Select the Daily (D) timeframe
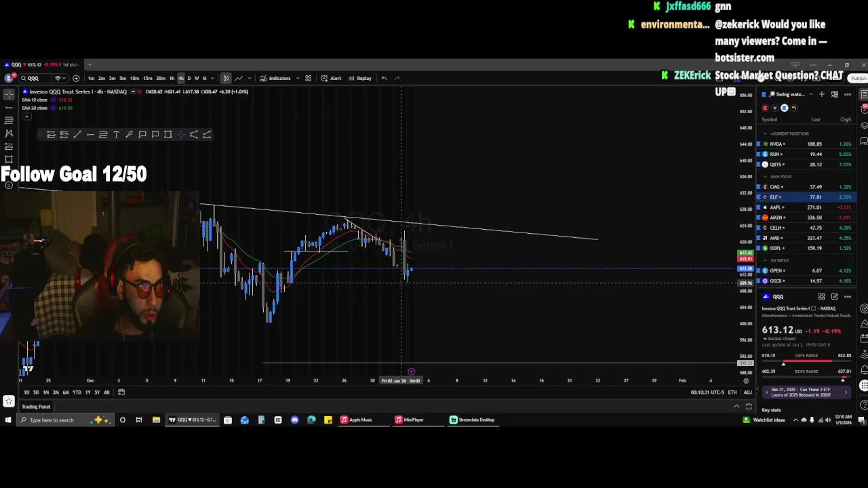The width and height of the screenshot is (868, 488). click(x=189, y=78)
